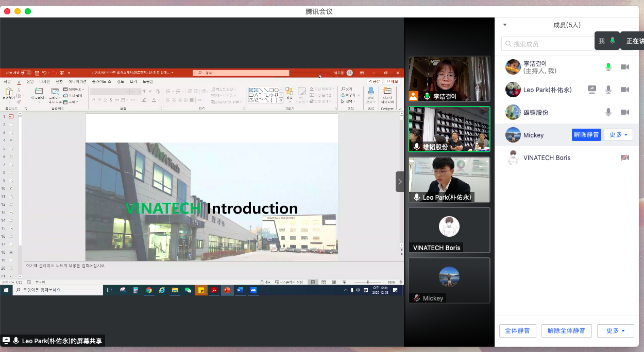644x352 pixels.
Task: Open Mickey's 更多 dropdown
Action: point(618,135)
